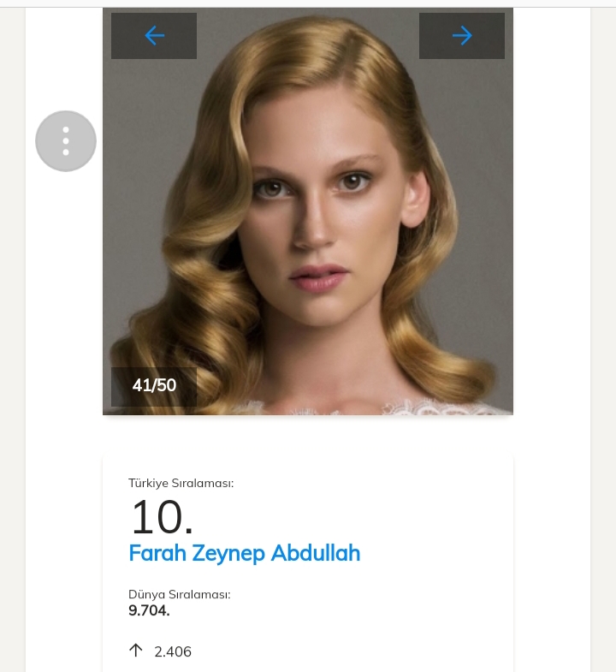Select the Türkiye Sıralaması label

[x=181, y=483]
